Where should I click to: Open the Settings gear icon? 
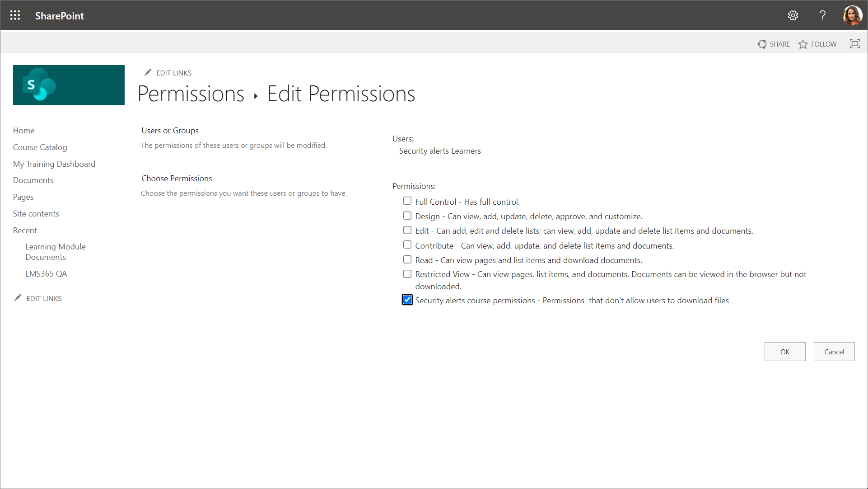point(793,15)
